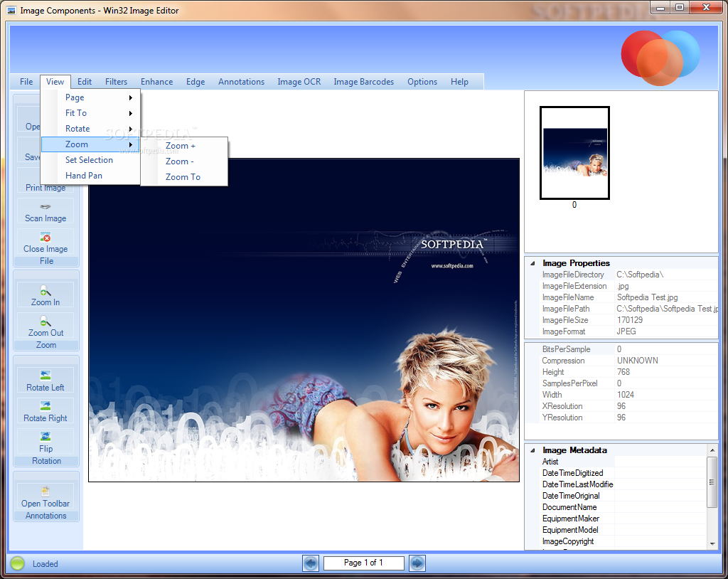Click the main Softpedia image canvas
Viewport: 728px width, 579px height.
(304, 320)
